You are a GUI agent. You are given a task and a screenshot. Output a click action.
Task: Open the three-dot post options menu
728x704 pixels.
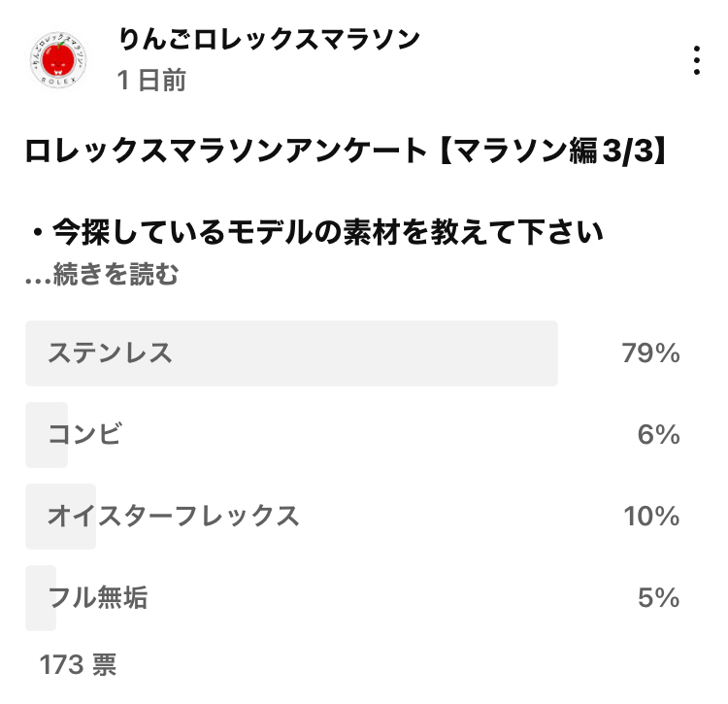click(696, 60)
